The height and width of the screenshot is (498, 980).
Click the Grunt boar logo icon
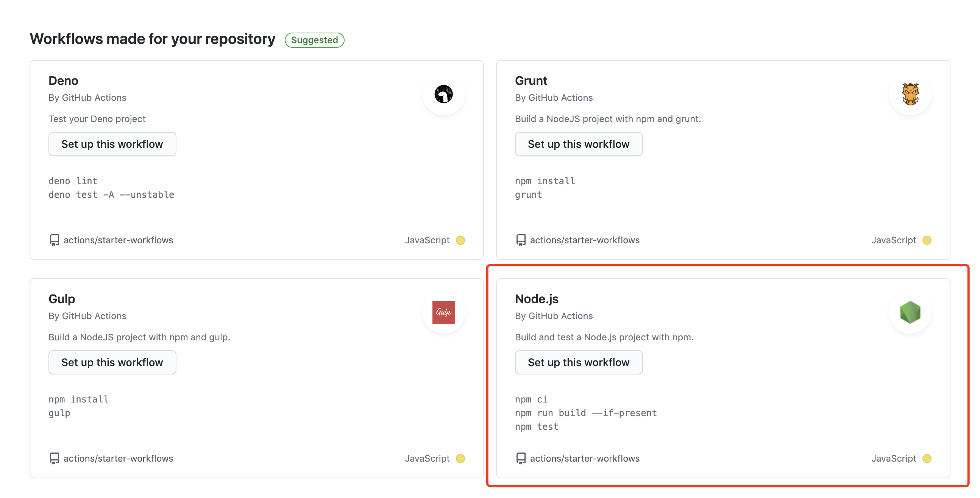pos(910,94)
